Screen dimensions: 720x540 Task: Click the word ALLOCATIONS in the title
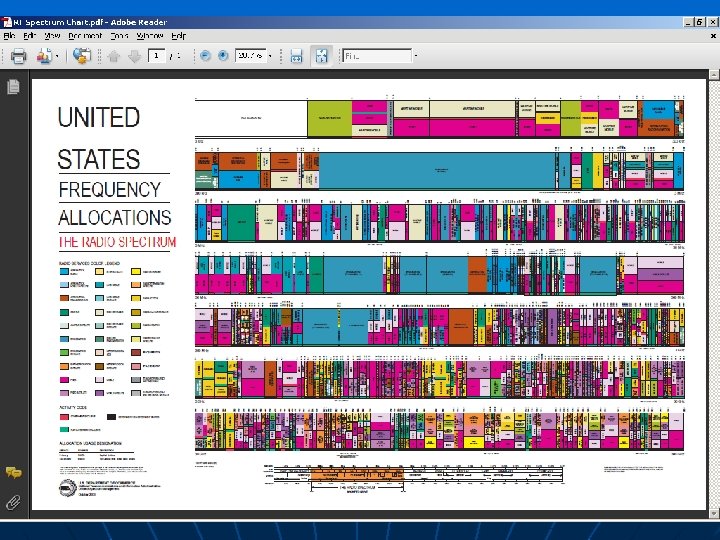115,218
